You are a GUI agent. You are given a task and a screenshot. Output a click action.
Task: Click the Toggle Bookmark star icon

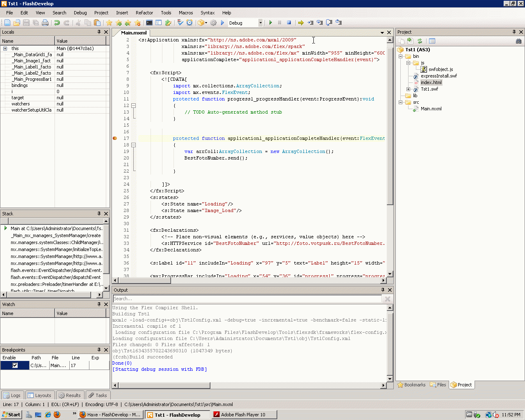coord(109,23)
